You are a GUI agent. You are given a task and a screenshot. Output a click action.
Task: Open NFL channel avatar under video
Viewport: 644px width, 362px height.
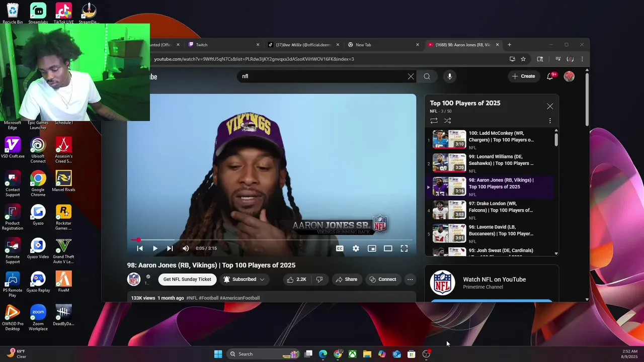[x=134, y=279]
